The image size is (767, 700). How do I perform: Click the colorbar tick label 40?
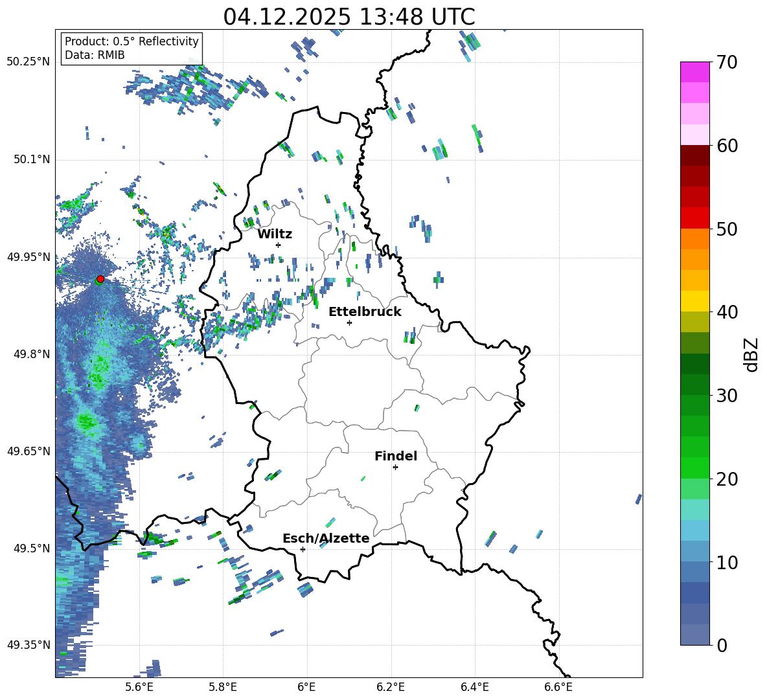(727, 312)
